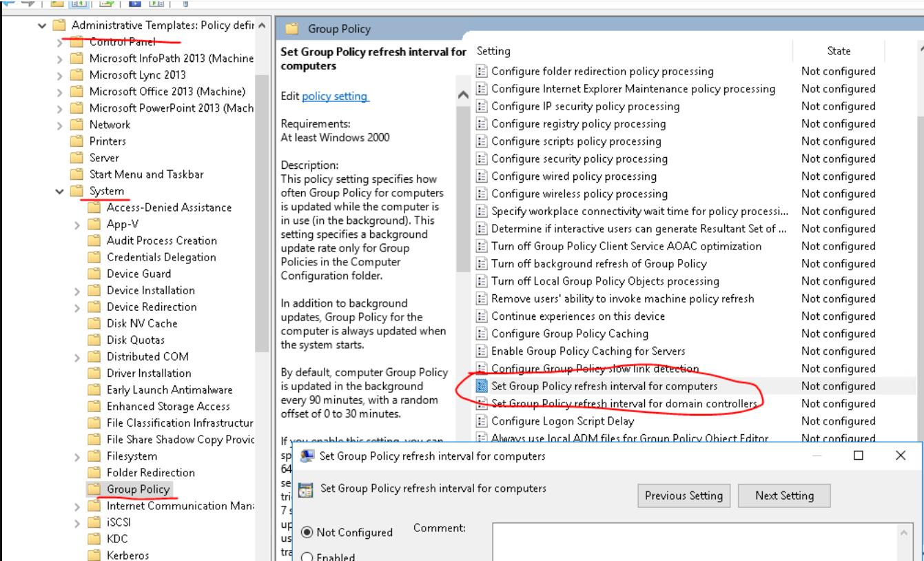The width and height of the screenshot is (924, 561).
Task: Expand the Device Installation node
Action: 78,290
